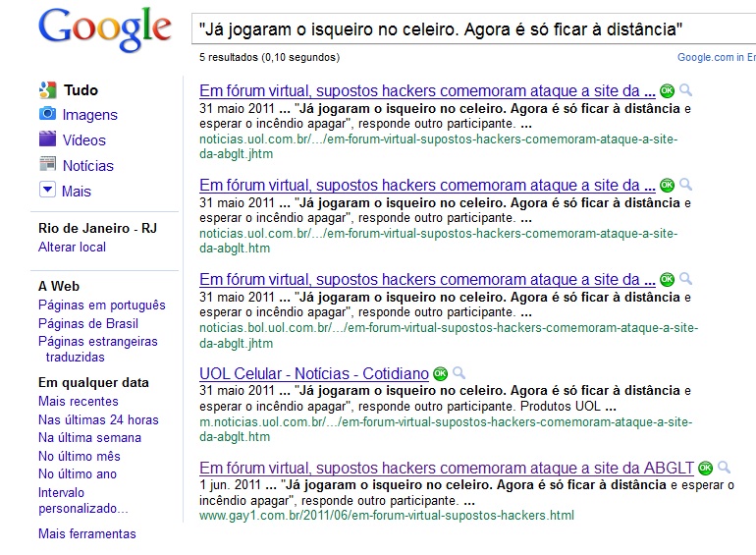Click the search query input field

click(473, 29)
